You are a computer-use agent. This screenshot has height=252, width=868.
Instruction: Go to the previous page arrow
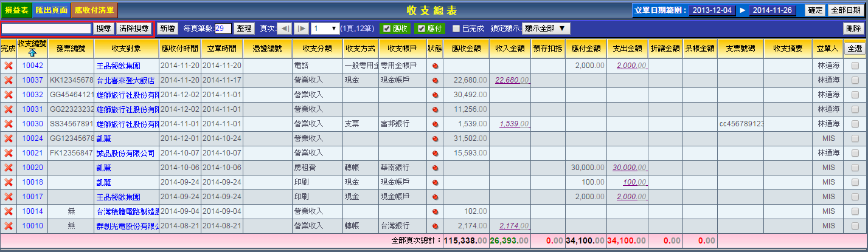[285, 29]
